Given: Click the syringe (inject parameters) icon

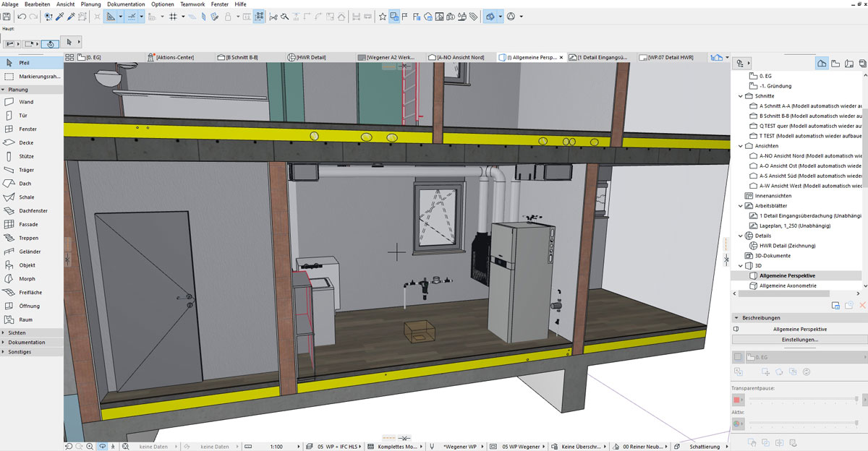Looking at the screenshot, I should coord(71,16).
